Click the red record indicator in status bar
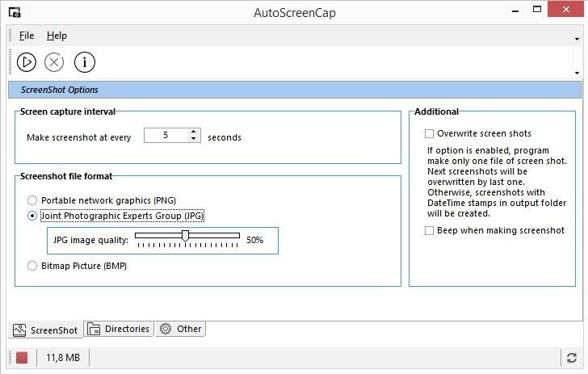Image resolution: width=588 pixels, height=374 pixels. (x=22, y=357)
